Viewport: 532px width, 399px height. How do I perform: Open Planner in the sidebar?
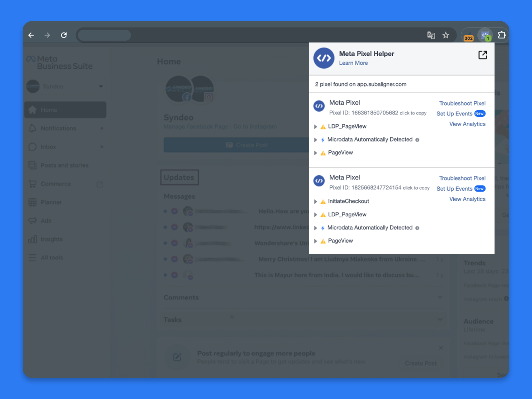tap(65, 202)
